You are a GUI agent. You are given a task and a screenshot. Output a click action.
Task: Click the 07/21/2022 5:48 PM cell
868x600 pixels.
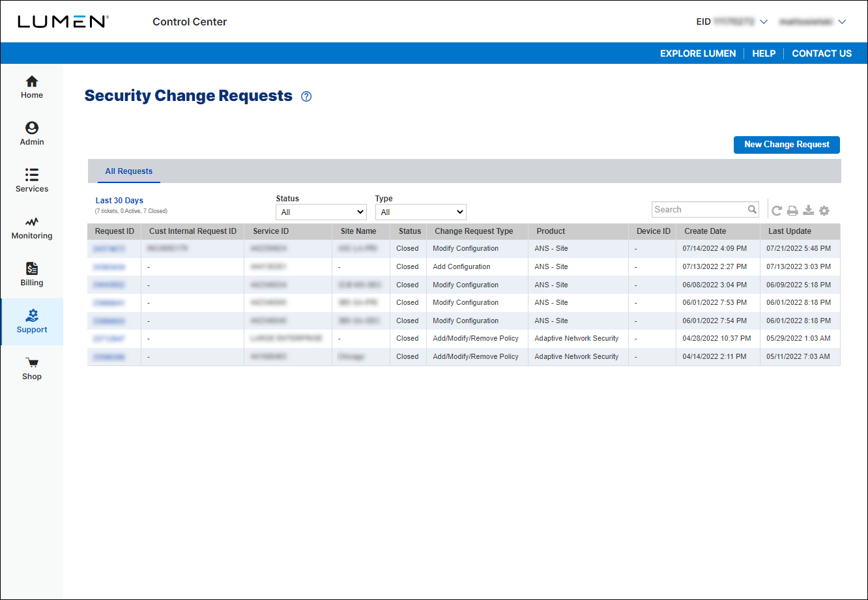click(x=798, y=249)
